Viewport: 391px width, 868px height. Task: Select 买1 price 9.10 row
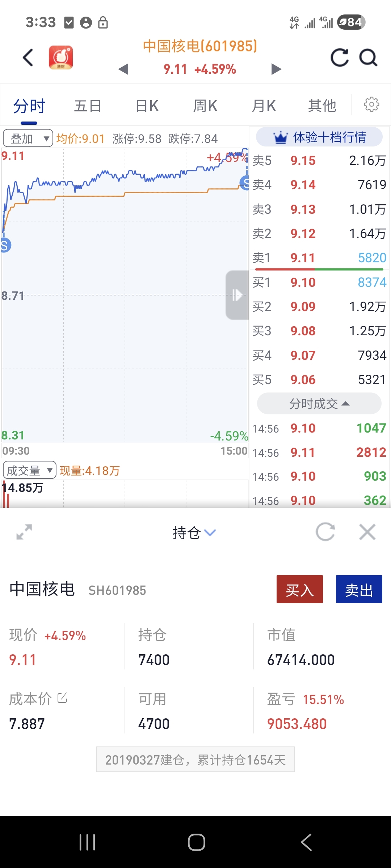pyautogui.click(x=319, y=282)
